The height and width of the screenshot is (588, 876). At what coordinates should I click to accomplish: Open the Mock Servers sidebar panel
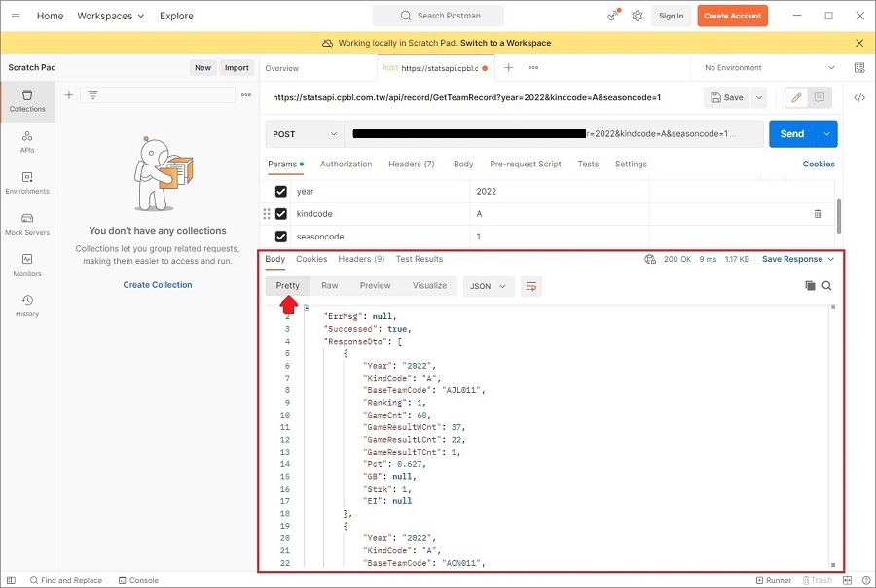pos(27,224)
